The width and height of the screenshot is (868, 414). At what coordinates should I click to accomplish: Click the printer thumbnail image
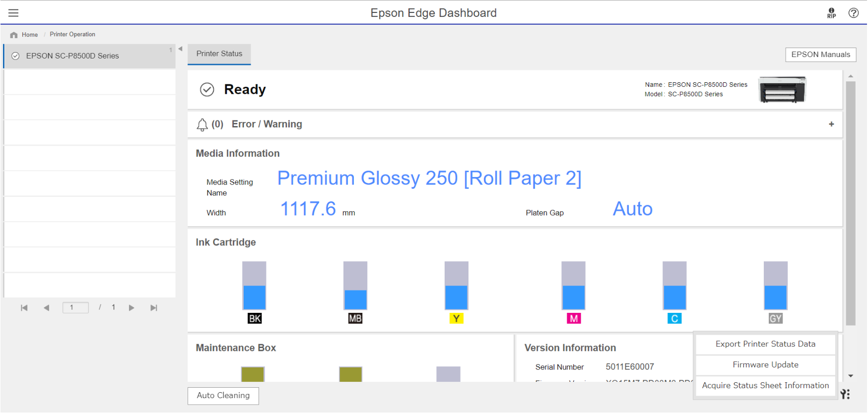click(782, 90)
